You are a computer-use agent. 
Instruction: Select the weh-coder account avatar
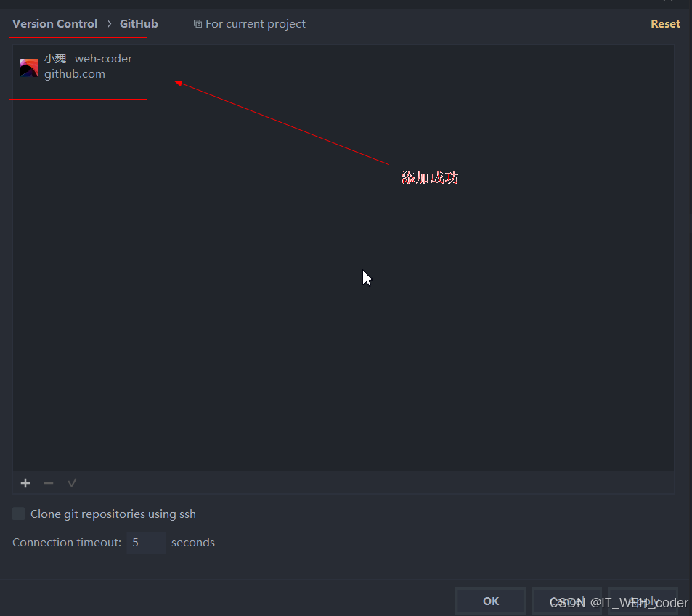(29, 68)
